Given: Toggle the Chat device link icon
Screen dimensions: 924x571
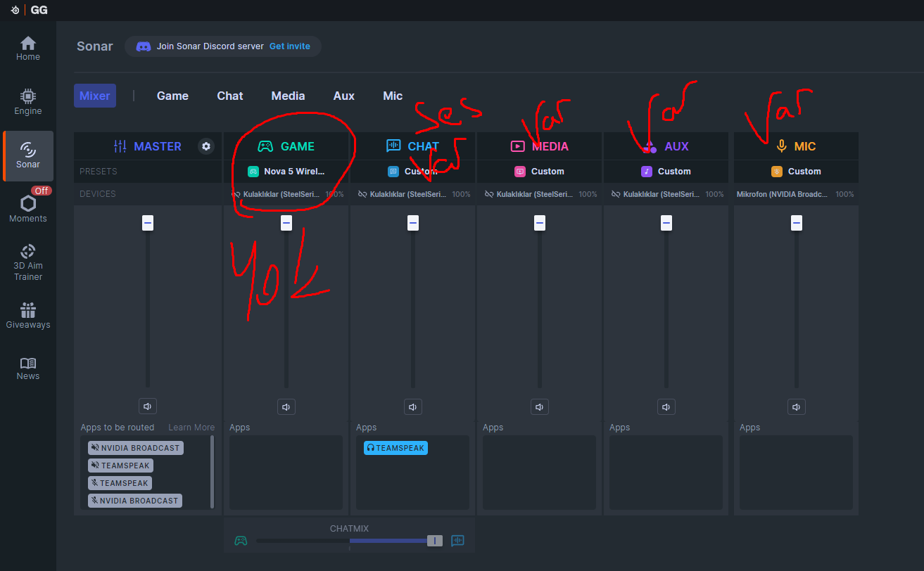Looking at the screenshot, I should coord(362,194).
